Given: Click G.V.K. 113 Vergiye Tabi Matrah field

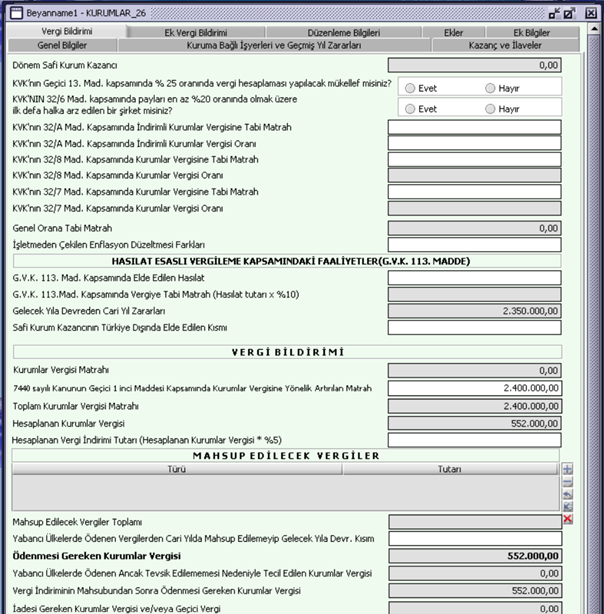Looking at the screenshot, I should (474, 294).
